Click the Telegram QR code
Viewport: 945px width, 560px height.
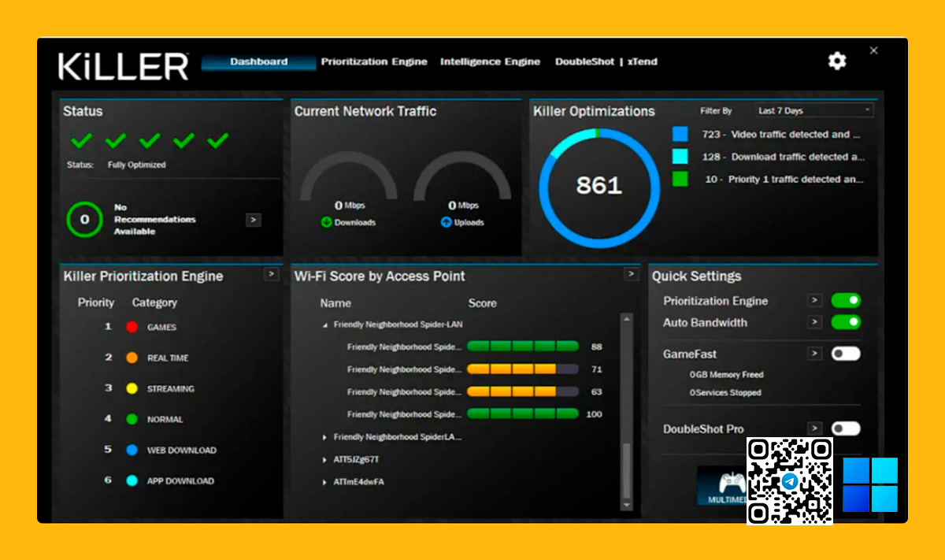point(790,481)
